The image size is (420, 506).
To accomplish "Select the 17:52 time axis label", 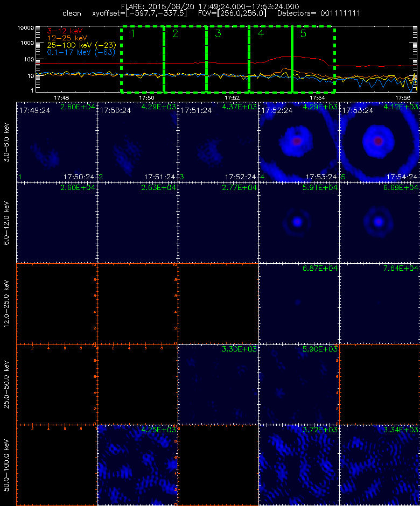I will pos(232,97).
